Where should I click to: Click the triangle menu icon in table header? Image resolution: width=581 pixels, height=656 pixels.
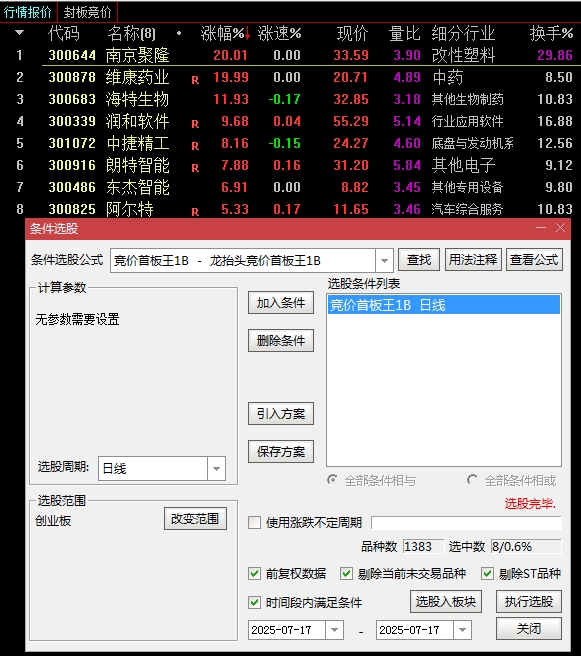(x=19, y=32)
